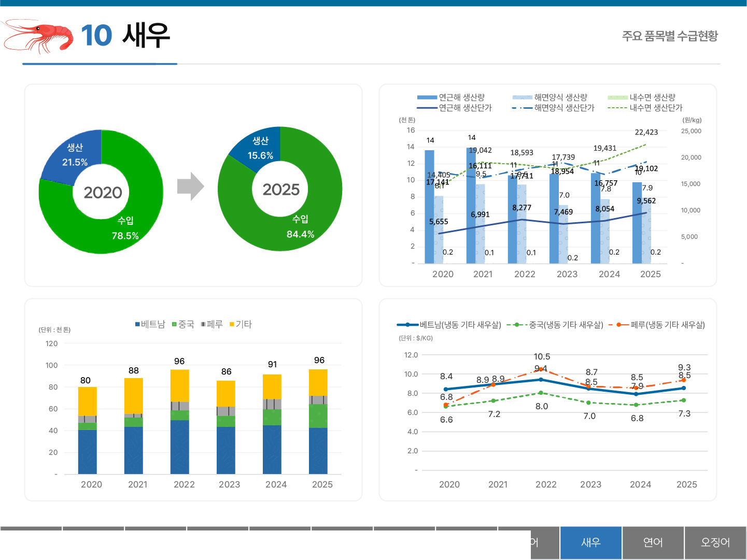Click the 10.5 peak value label

tap(542, 357)
